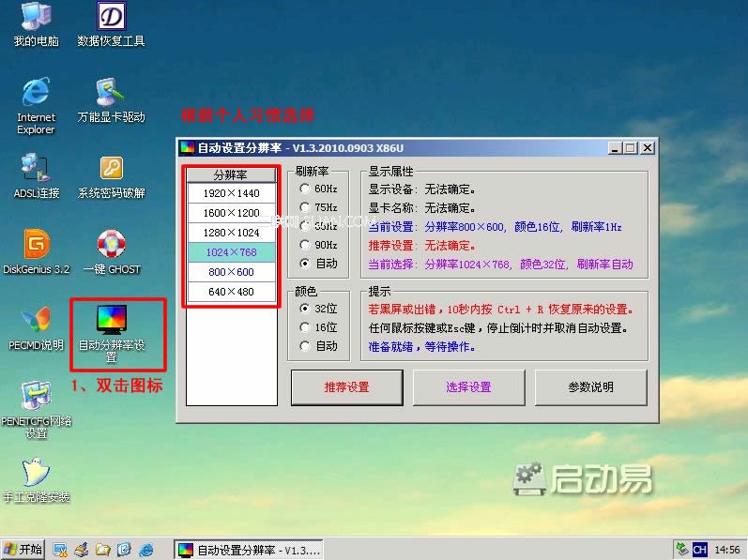Open the 数据恢复工具 desktop icon
The width and height of the screenshot is (748, 560).
pyautogui.click(x=111, y=24)
